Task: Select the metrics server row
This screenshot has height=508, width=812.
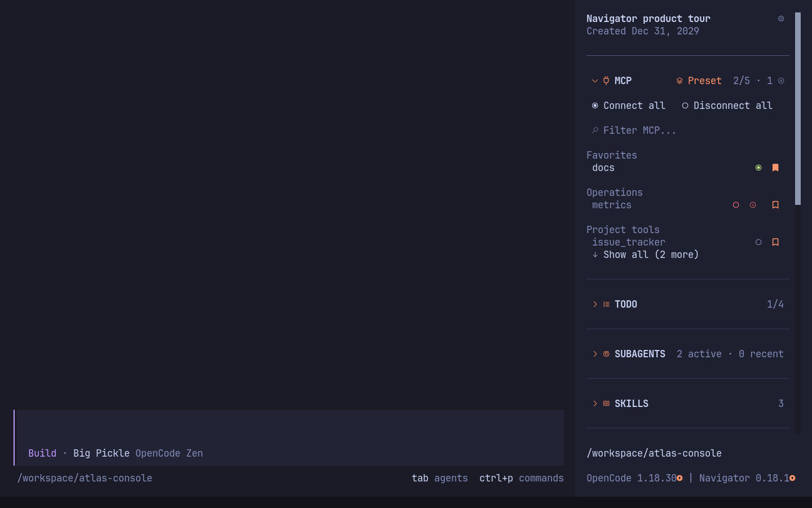Action: [688, 205]
